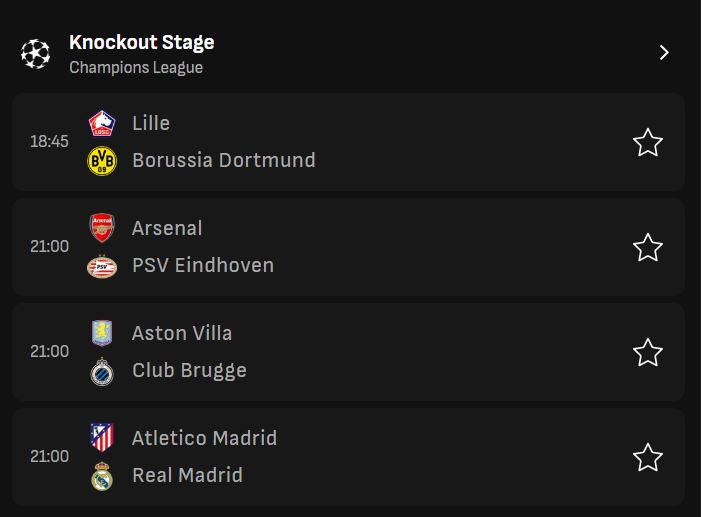Open the Champions League subtitle link
This screenshot has height=517, width=701.
(x=136, y=68)
